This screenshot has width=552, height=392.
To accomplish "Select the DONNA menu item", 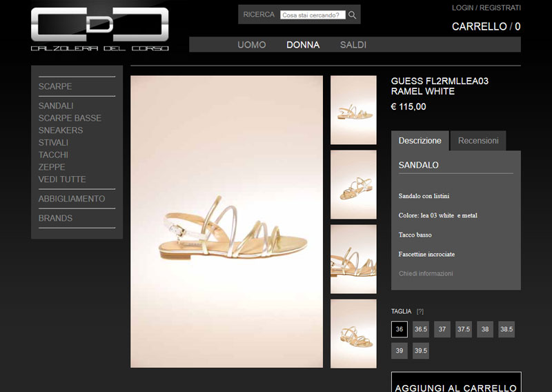I will 303,45.
